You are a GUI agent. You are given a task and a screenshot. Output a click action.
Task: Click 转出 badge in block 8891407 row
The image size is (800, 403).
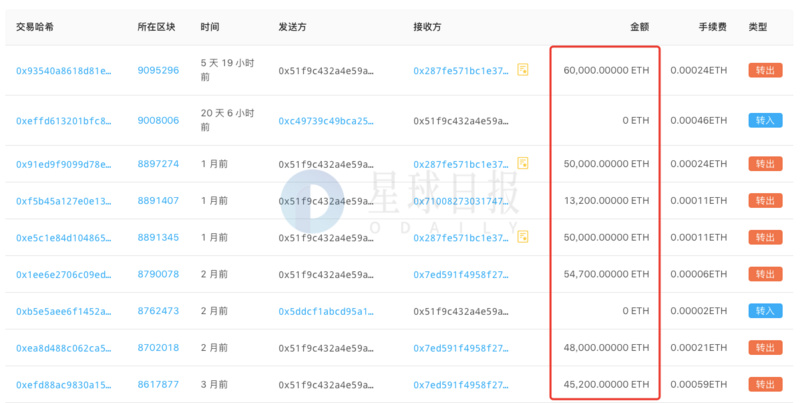765,200
